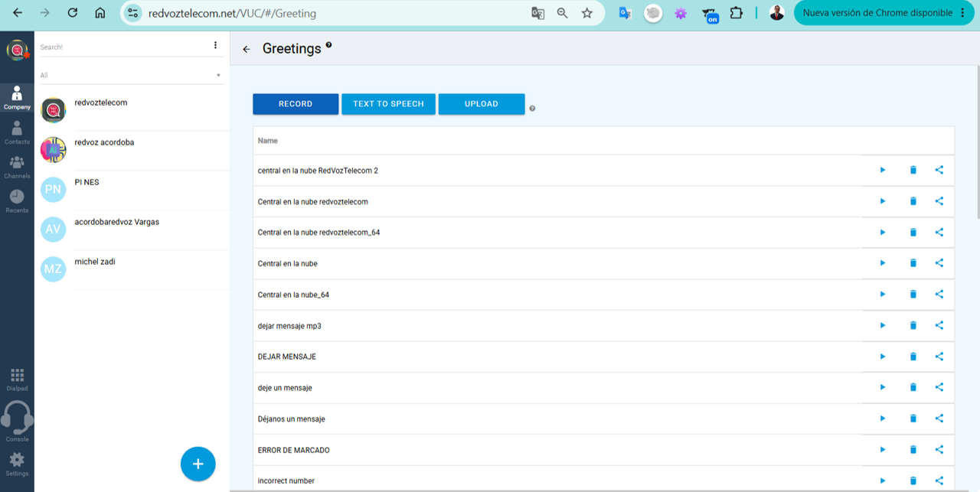
Task: Select the 'acordobaredvoz Vargas' contact
Action: (132, 230)
